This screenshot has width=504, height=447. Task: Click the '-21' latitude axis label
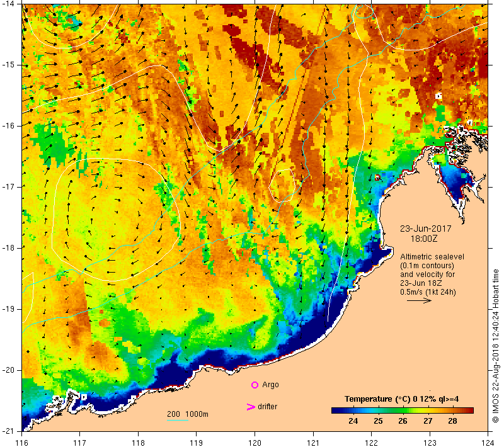coord(8,431)
